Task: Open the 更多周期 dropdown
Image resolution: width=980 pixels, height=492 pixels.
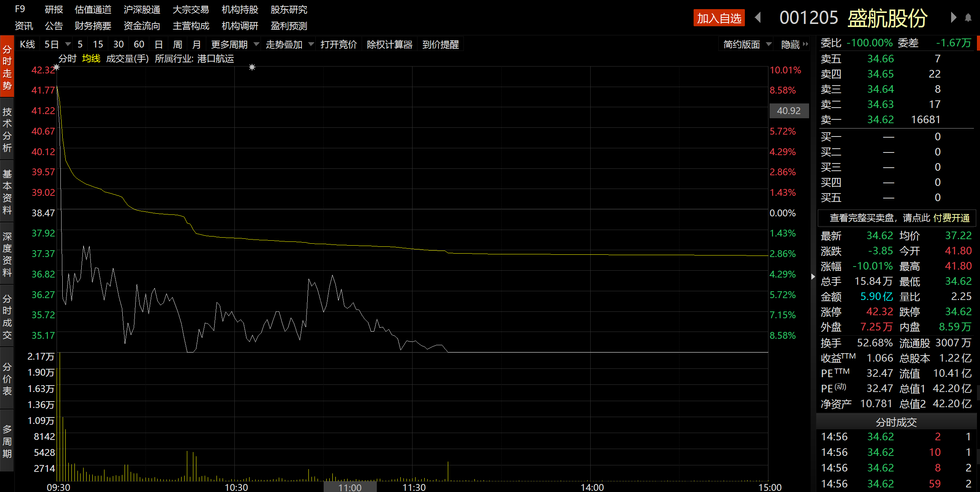Action: (257, 44)
